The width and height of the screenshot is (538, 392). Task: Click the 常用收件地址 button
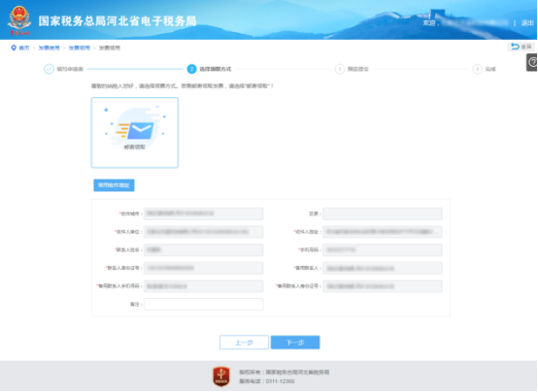pyautogui.click(x=114, y=185)
